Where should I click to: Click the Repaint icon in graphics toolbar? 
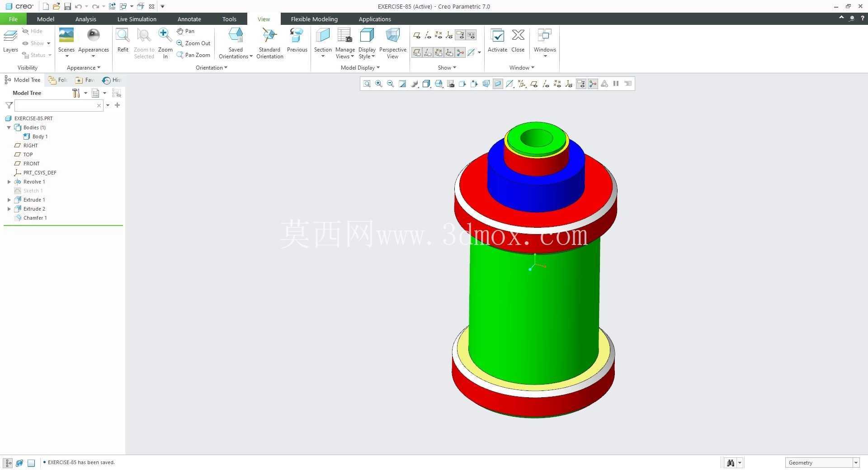click(x=402, y=84)
